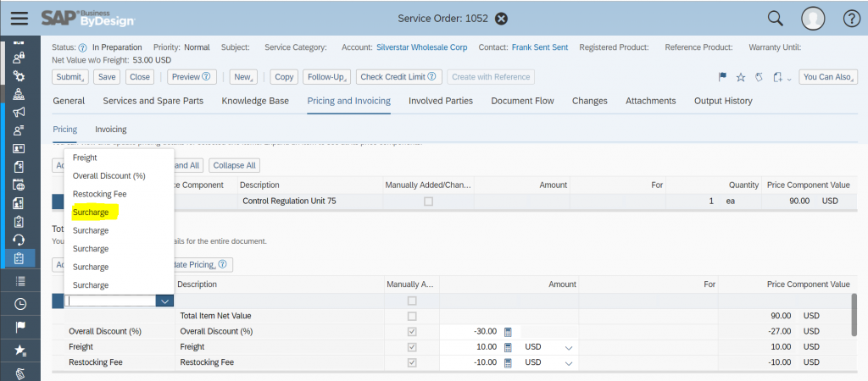Image resolution: width=868 pixels, height=381 pixels.
Task: Open the invoice document sidebar icon
Action: [19, 167]
